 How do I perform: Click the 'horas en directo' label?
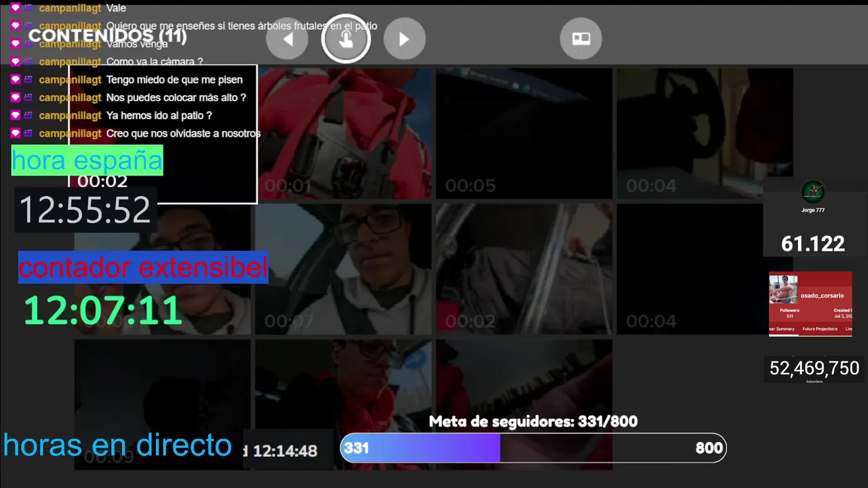tap(117, 445)
